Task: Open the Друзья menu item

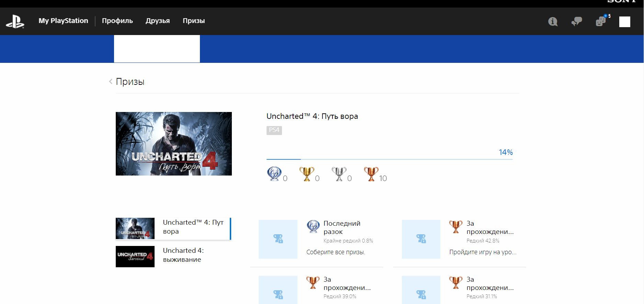Action: [158, 21]
